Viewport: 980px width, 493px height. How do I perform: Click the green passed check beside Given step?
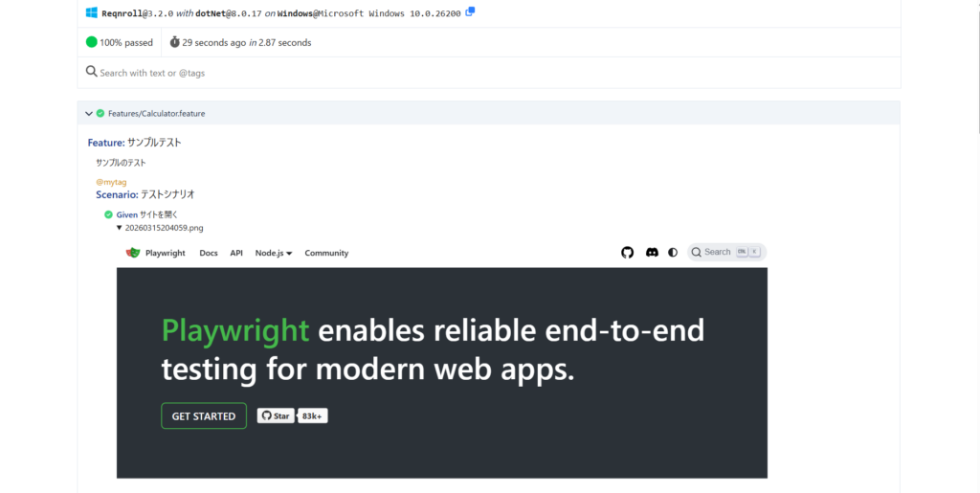pos(109,214)
